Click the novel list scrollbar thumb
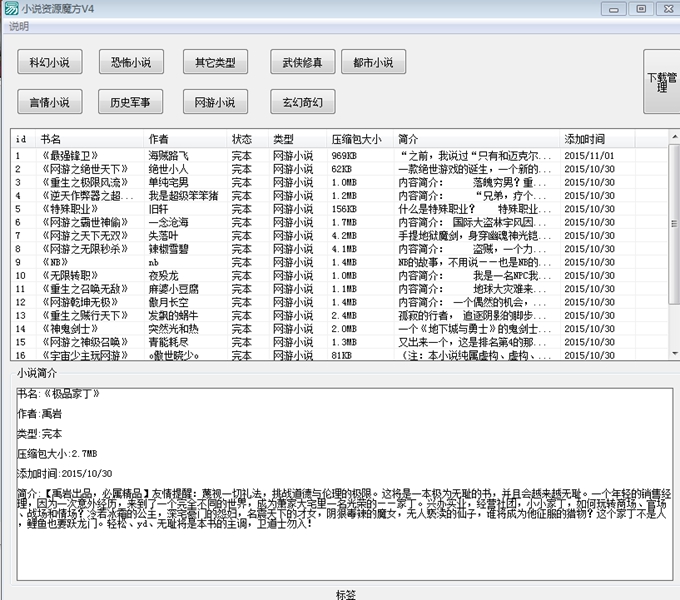The image size is (680, 600). coord(674,224)
